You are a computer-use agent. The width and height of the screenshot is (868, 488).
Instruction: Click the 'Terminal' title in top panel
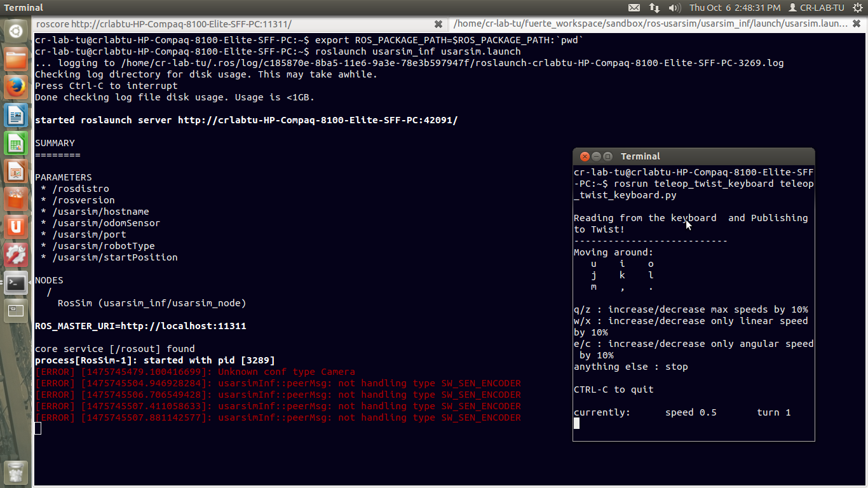[24, 8]
